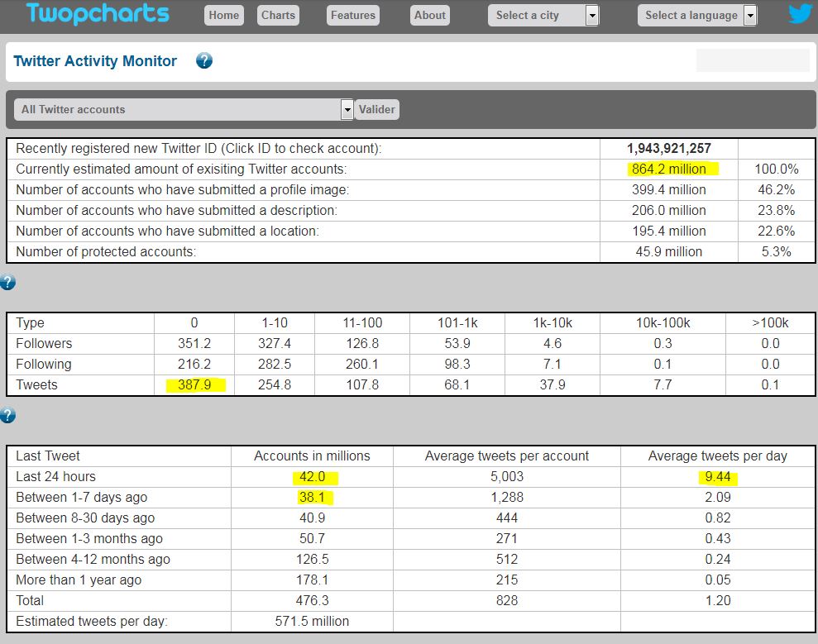Select the highlighted 42.0 accounts value

(x=312, y=477)
